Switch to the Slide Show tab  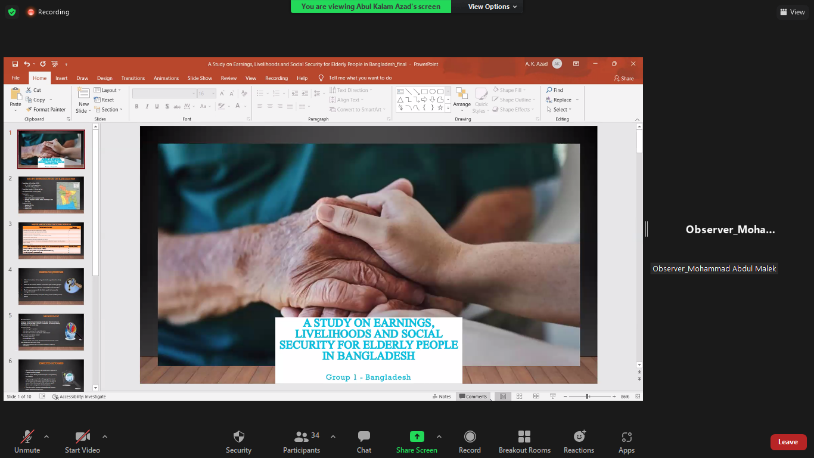200,78
